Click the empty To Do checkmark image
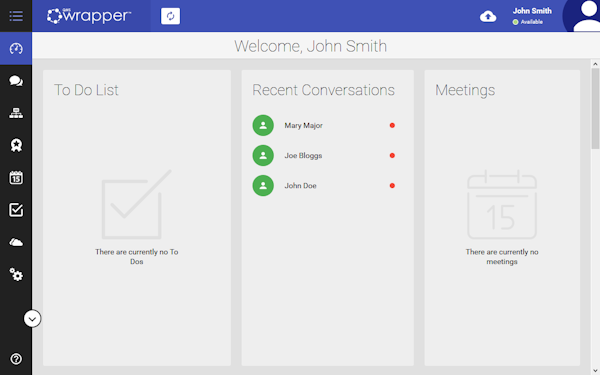Screen dimensions: 600x375 pyautogui.click(x=137, y=204)
